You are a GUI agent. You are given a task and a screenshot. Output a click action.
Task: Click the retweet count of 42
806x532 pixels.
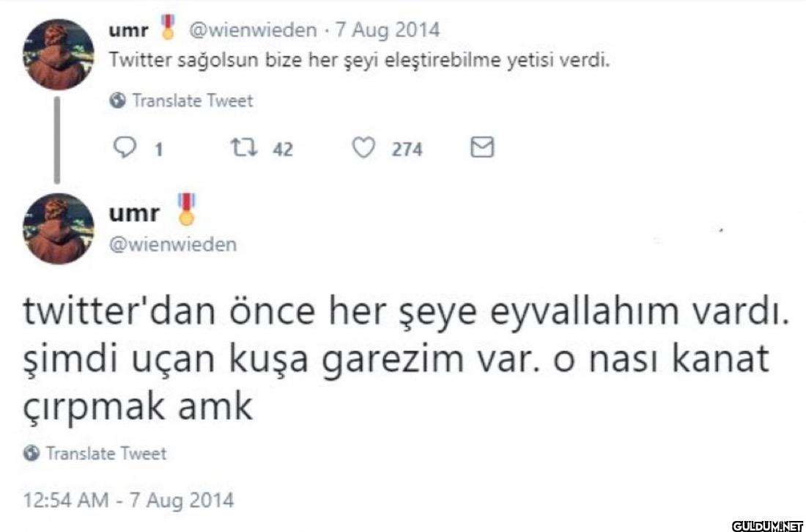283,149
